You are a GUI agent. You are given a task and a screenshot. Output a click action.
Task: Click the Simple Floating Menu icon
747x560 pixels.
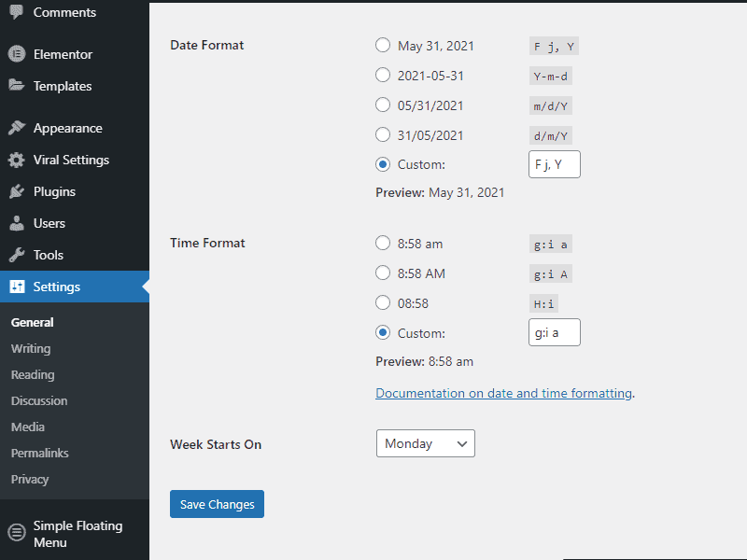click(x=17, y=532)
